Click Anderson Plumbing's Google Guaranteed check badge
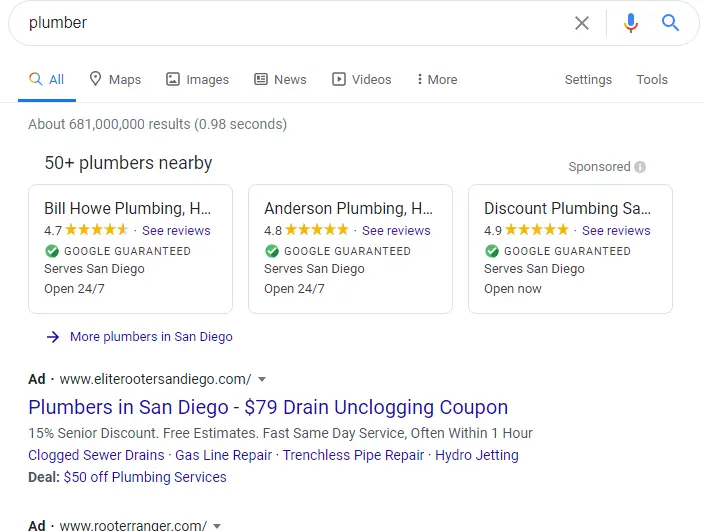 coord(272,251)
